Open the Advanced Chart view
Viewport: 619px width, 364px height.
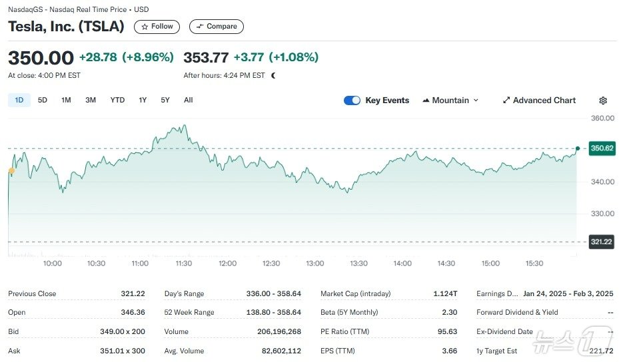pyautogui.click(x=539, y=100)
